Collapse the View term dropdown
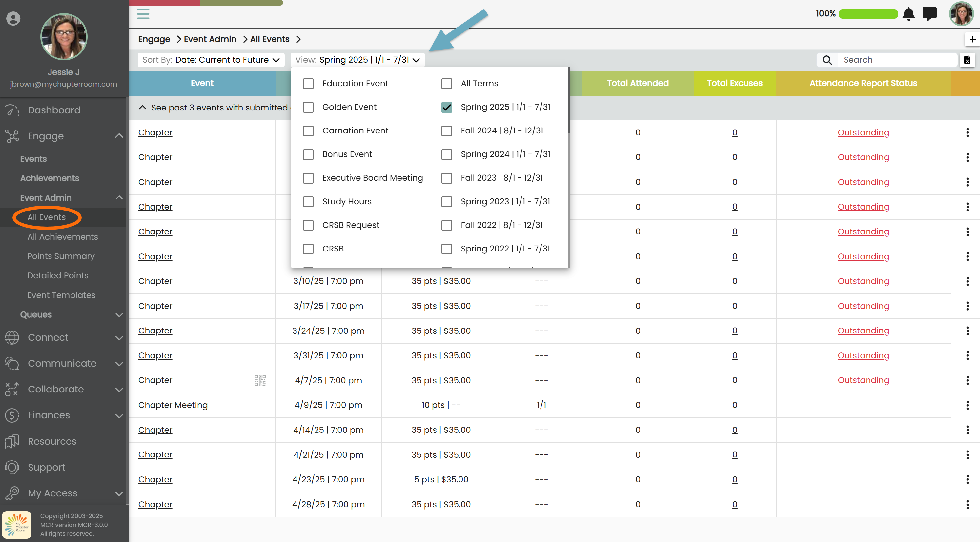 pos(357,60)
